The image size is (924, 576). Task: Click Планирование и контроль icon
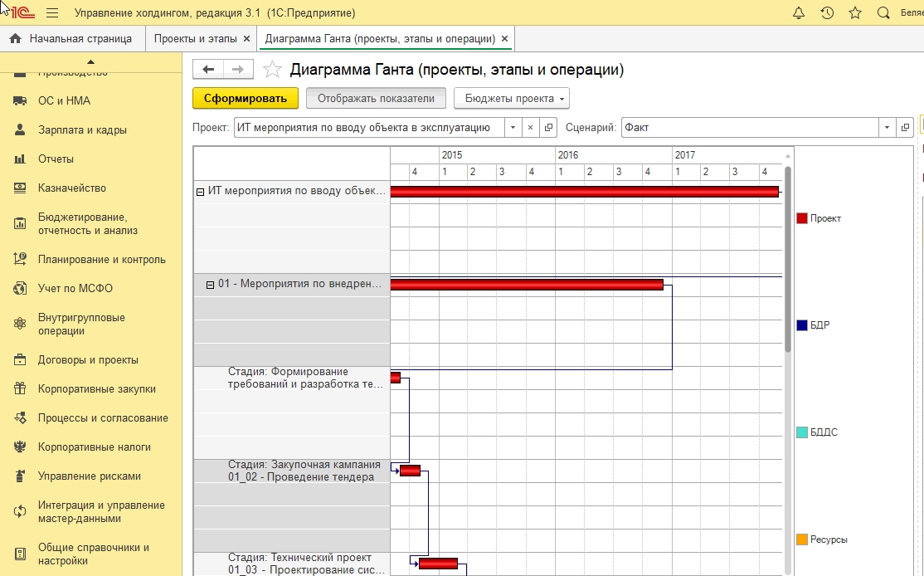click(20, 259)
